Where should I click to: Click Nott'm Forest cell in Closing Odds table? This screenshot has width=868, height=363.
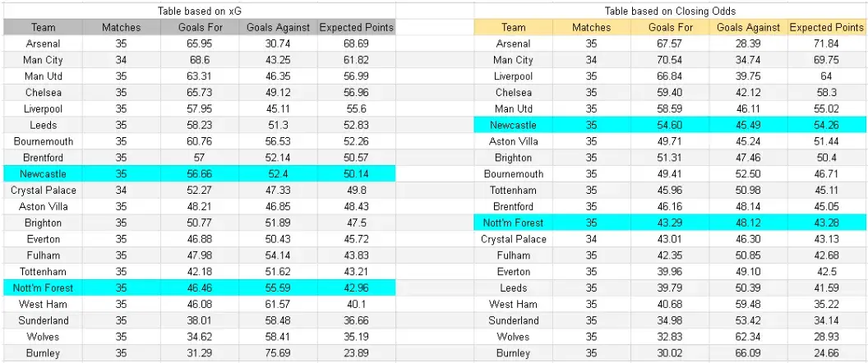coord(513,223)
